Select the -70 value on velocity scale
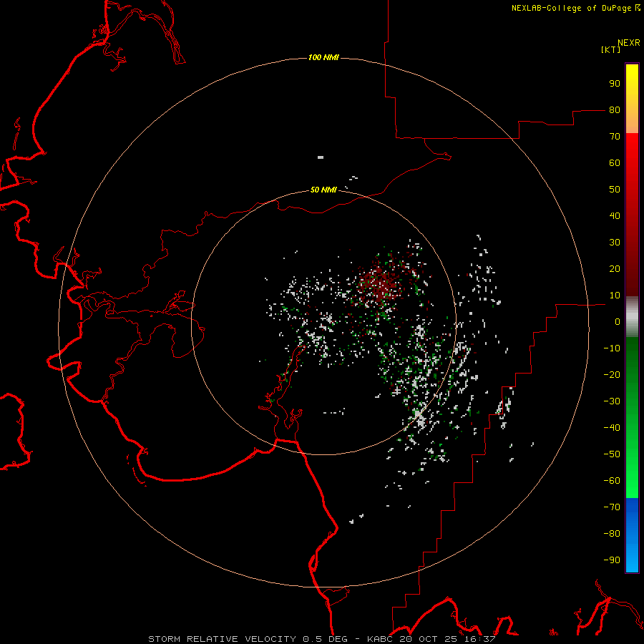This screenshot has height=644, width=644. tap(612, 507)
